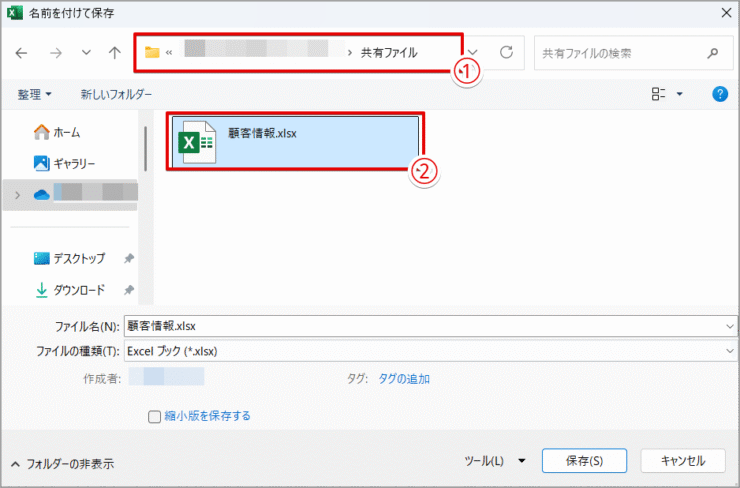740x488 pixels.
Task: Change the view layout icon
Action: (x=658, y=94)
